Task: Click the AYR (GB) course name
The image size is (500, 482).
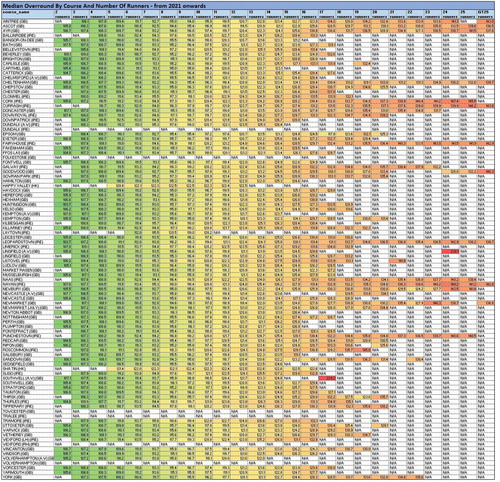Action: (10, 30)
